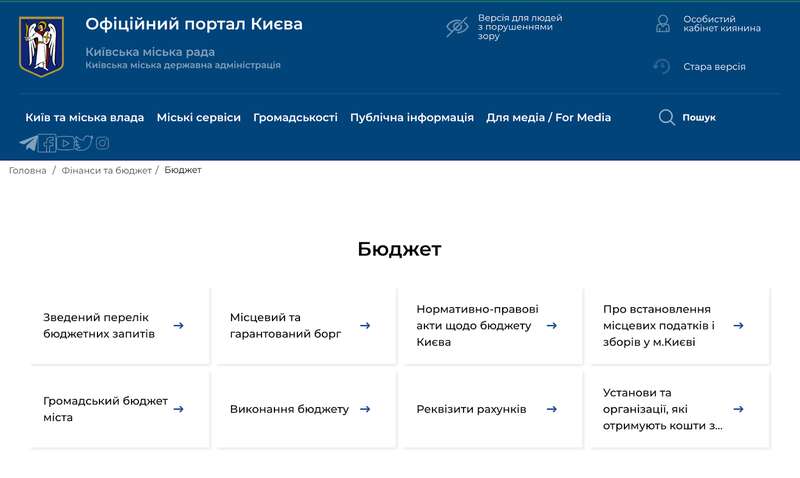Viewport: 800px width, 478px height.
Task: Open the 'Виконання бюджету' card
Action: pyautogui.click(x=289, y=409)
